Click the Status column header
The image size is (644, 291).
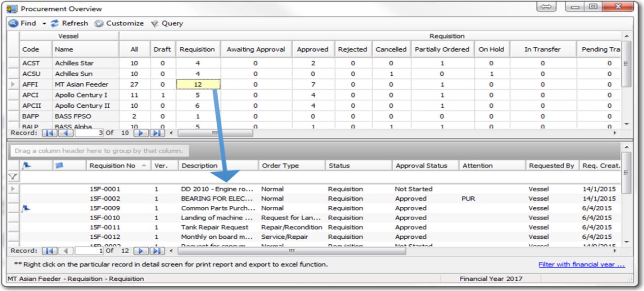click(359, 165)
